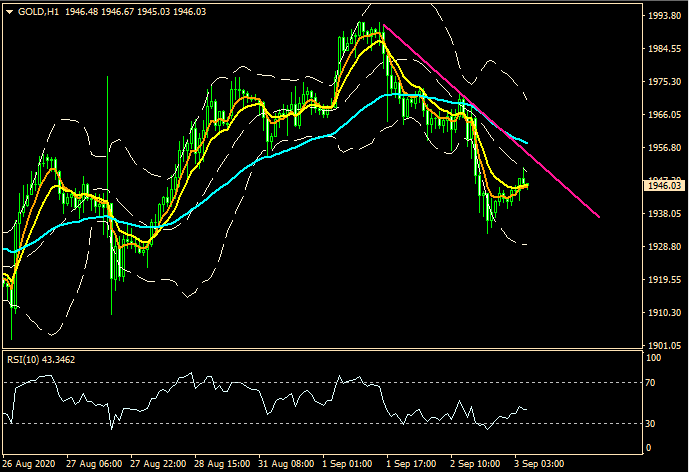Click the 1993.80 price axis label
Image resolution: width=690 pixels, height=472 pixels.
(x=663, y=17)
